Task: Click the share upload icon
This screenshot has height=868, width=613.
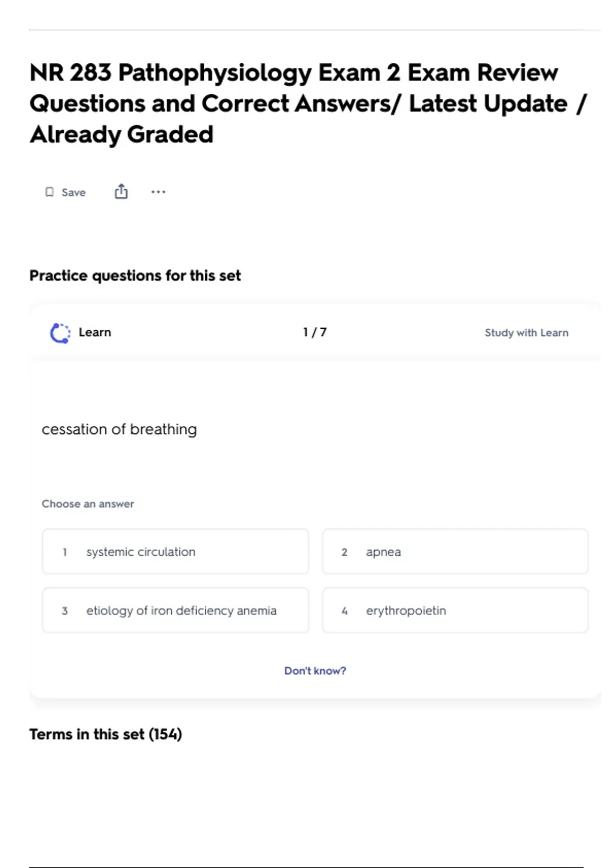Action: pos(121,191)
